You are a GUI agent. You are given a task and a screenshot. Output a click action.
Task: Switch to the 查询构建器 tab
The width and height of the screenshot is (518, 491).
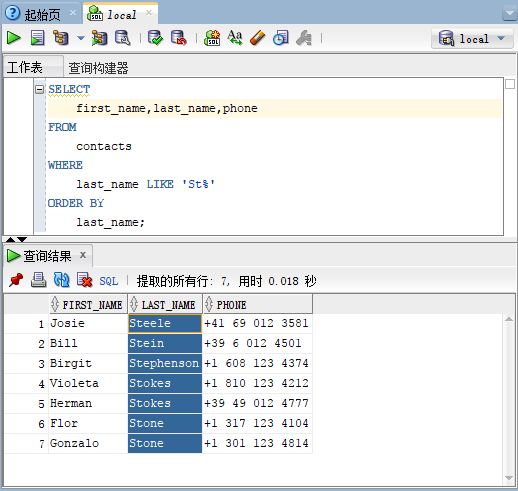(x=98, y=68)
